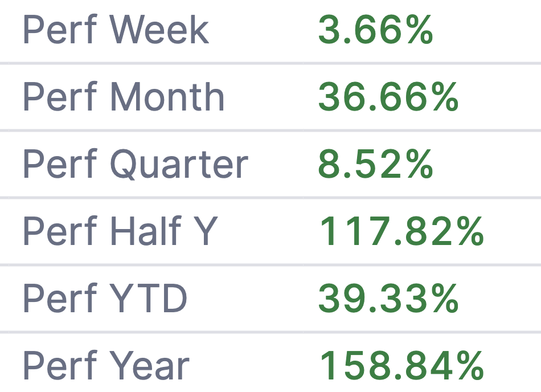Click the word Quarter in third row
This screenshot has height=392, width=541.
(x=179, y=164)
